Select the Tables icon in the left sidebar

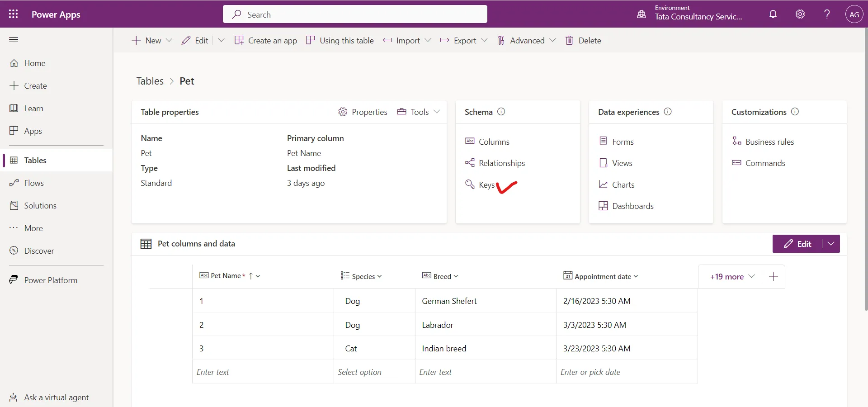click(x=15, y=160)
